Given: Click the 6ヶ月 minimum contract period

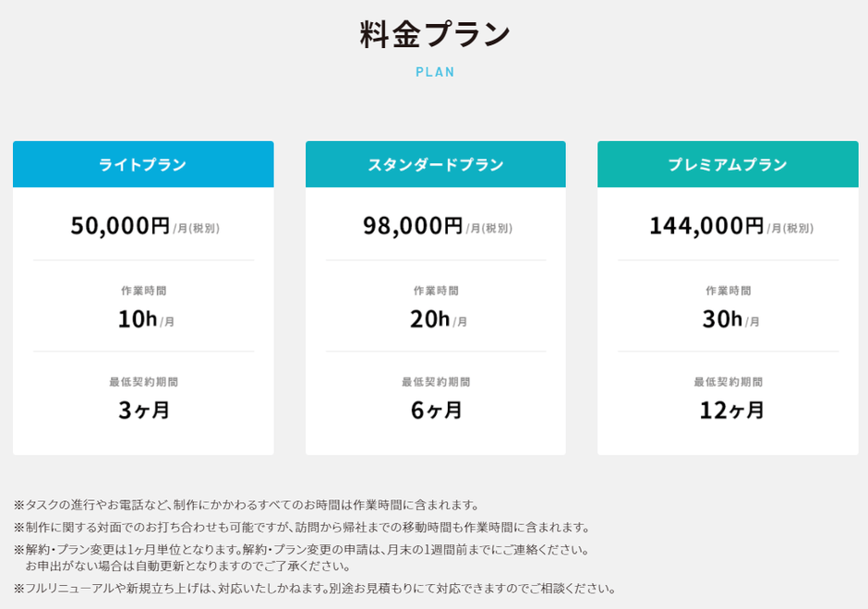Looking at the screenshot, I should point(437,410).
